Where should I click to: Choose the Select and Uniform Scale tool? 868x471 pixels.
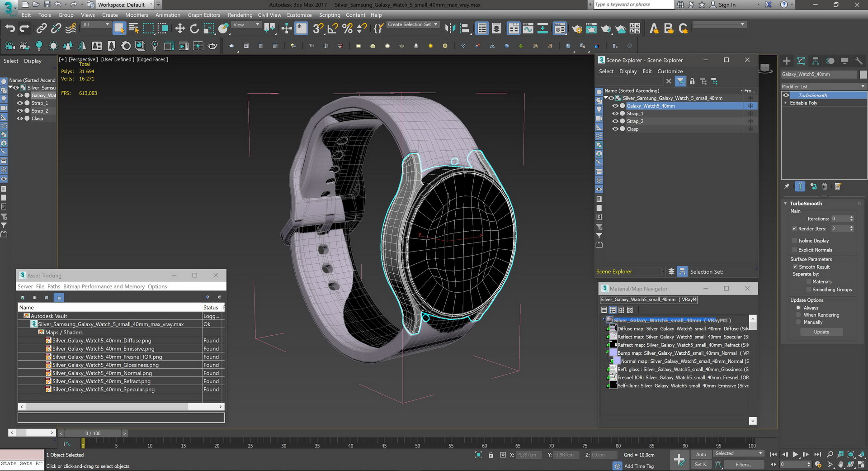(209, 29)
